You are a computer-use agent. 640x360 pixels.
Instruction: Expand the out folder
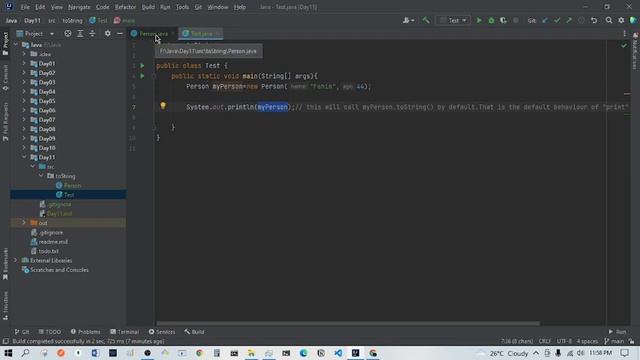point(24,223)
